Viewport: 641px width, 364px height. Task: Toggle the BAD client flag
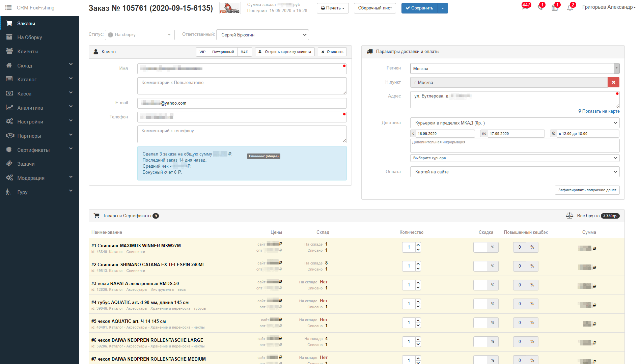pos(245,52)
